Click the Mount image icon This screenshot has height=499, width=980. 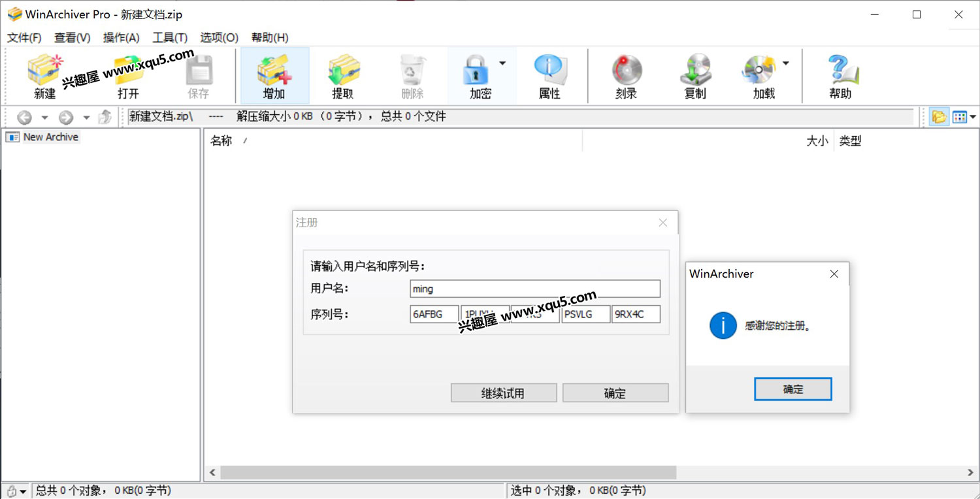tap(760, 70)
